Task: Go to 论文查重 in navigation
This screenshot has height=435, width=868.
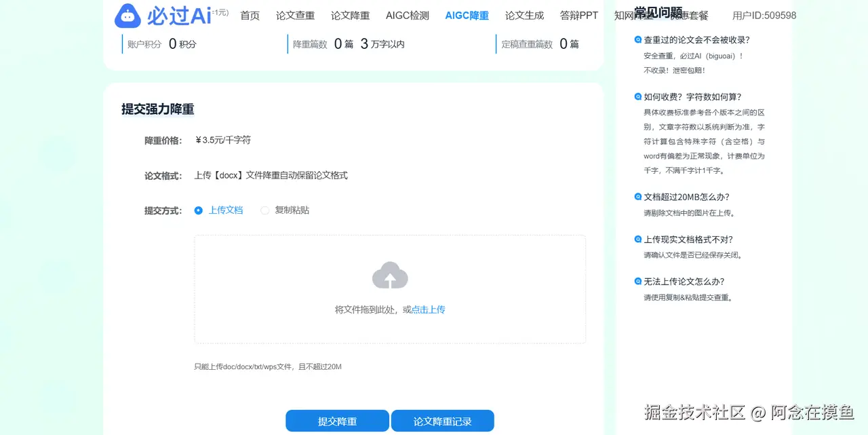Action: pos(296,16)
